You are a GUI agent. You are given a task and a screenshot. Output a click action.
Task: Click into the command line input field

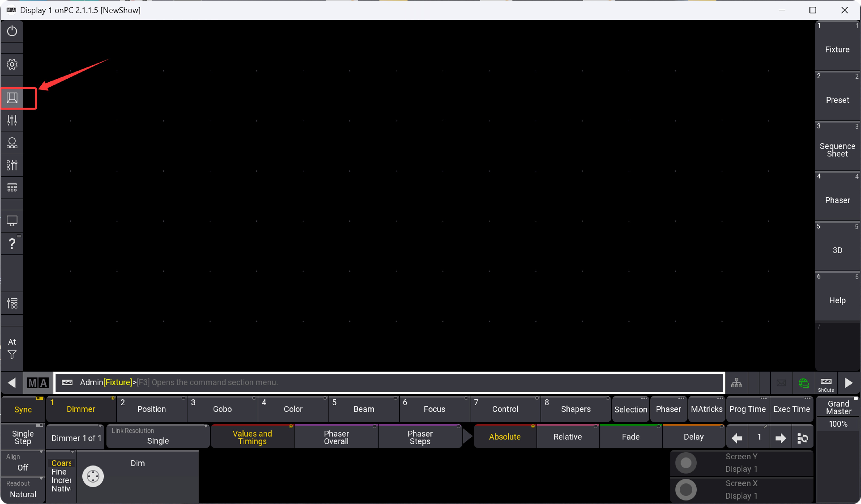click(x=410, y=383)
